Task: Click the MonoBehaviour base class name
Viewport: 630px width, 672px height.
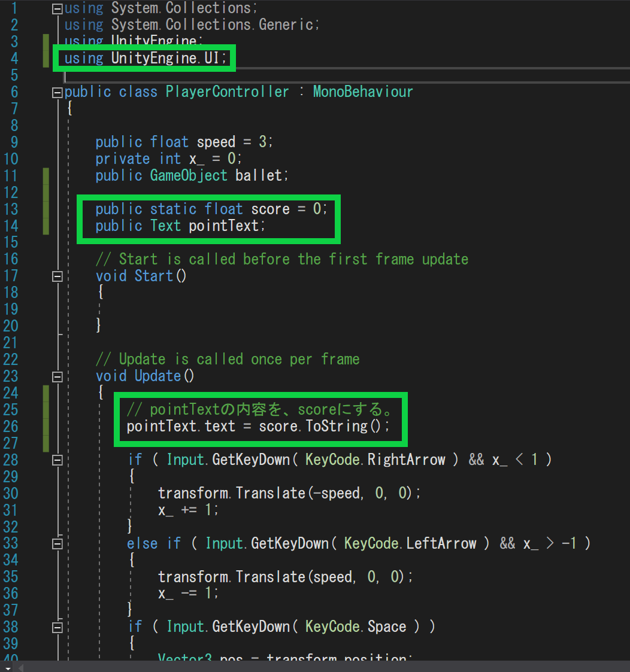Action: coord(362,92)
